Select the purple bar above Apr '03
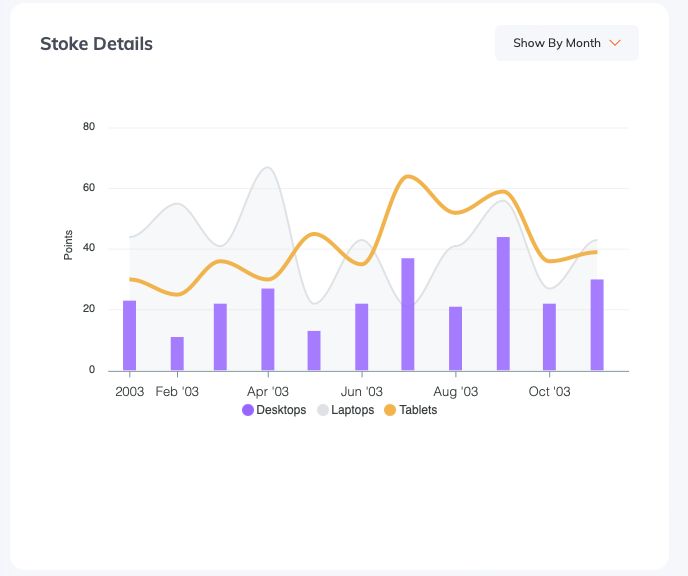 point(268,329)
